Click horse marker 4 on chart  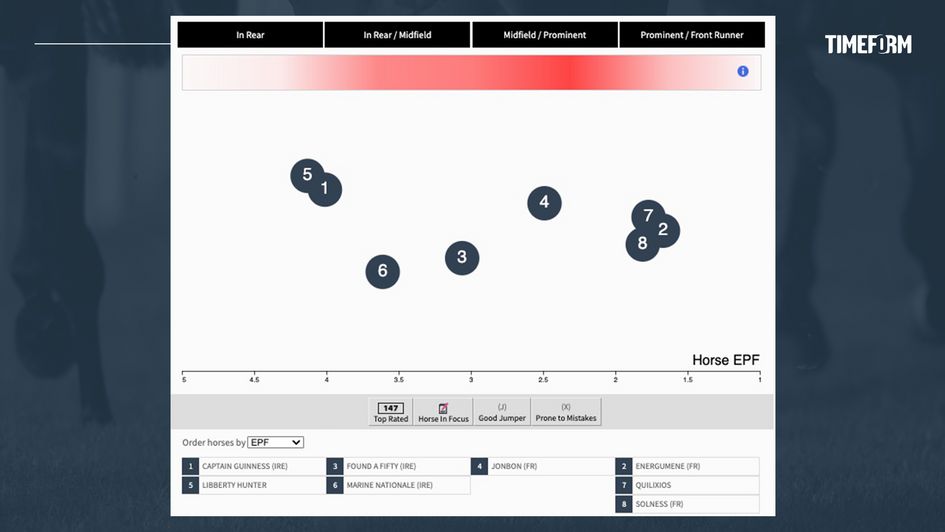(x=544, y=203)
